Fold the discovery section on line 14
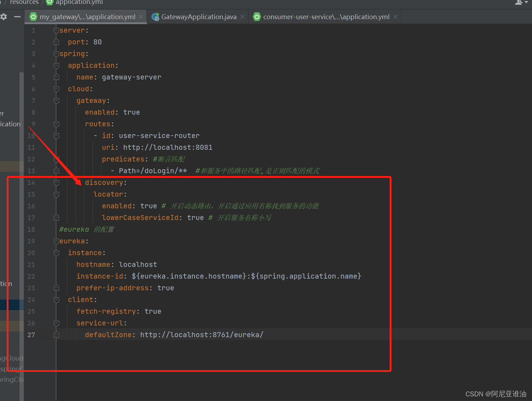The width and height of the screenshot is (532, 401). [x=56, y=183]
